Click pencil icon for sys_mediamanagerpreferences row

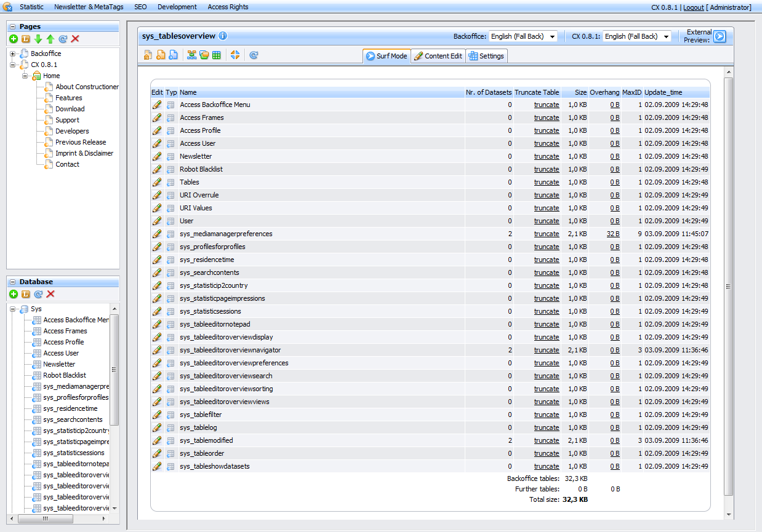[x=157, y=234]
